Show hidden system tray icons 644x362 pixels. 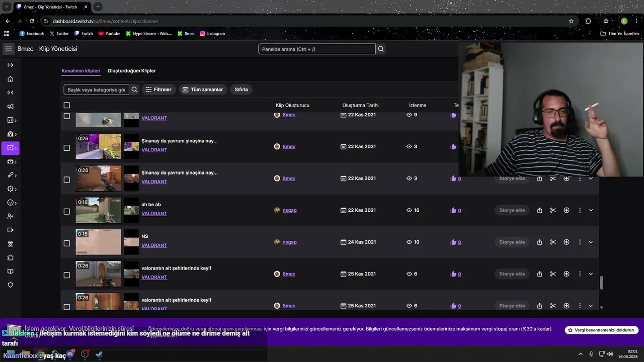[580, 354]
